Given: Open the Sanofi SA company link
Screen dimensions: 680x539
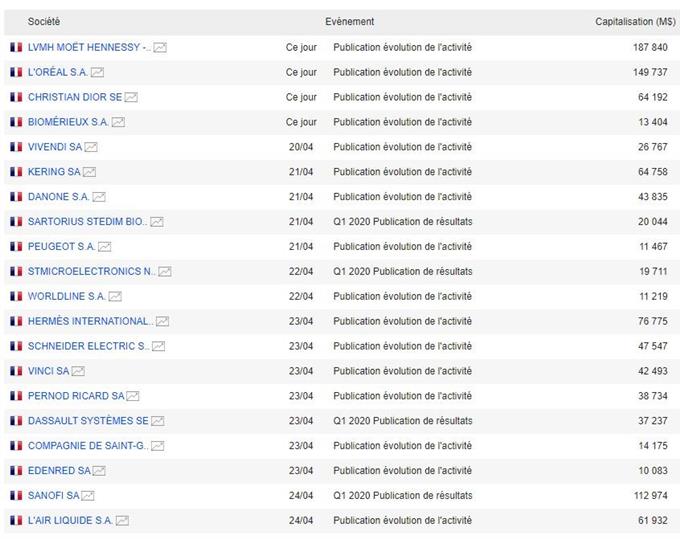Looking at the screenshot, I should coord(54,495).
